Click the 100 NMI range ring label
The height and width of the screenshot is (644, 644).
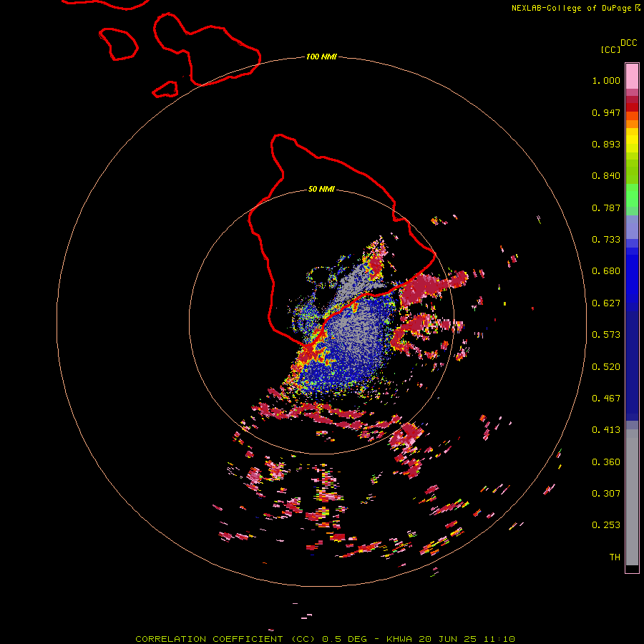click(321, 57)
